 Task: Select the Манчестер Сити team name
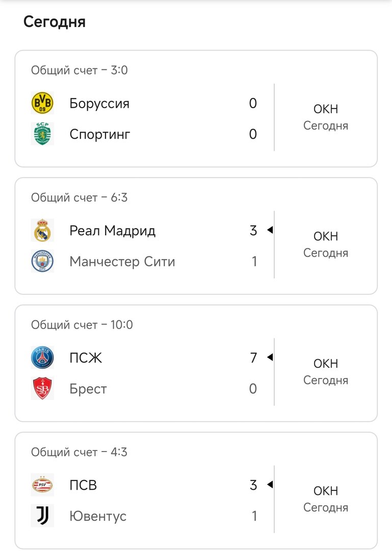[122, 262]
